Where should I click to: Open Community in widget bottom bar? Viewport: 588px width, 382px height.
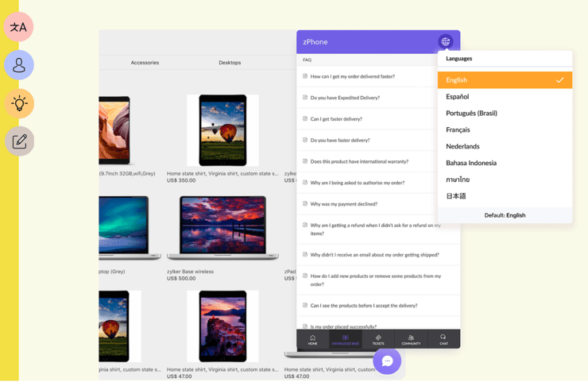[x=411, y=339]
